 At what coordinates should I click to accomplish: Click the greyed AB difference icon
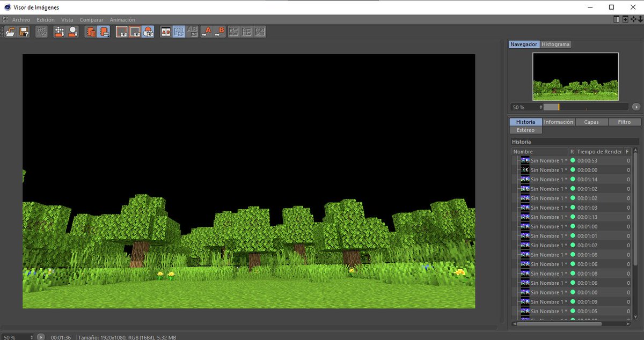pos(192,32)
